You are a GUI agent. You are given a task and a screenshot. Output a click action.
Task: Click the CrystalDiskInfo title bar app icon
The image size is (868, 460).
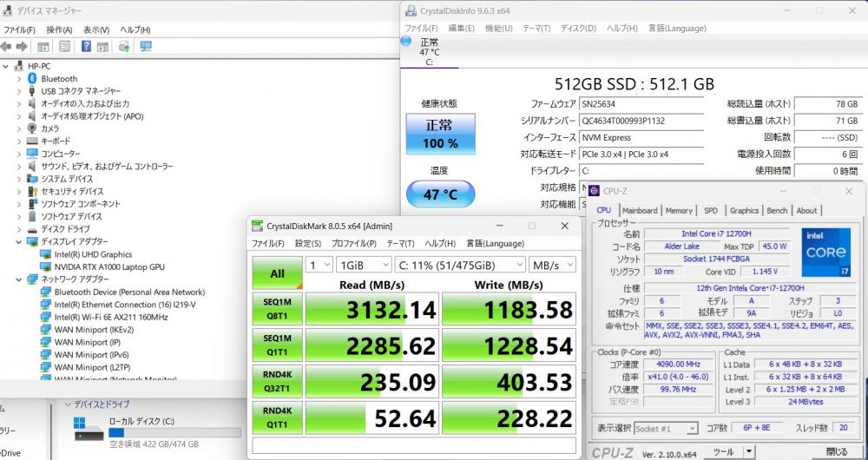pos(411,10)
